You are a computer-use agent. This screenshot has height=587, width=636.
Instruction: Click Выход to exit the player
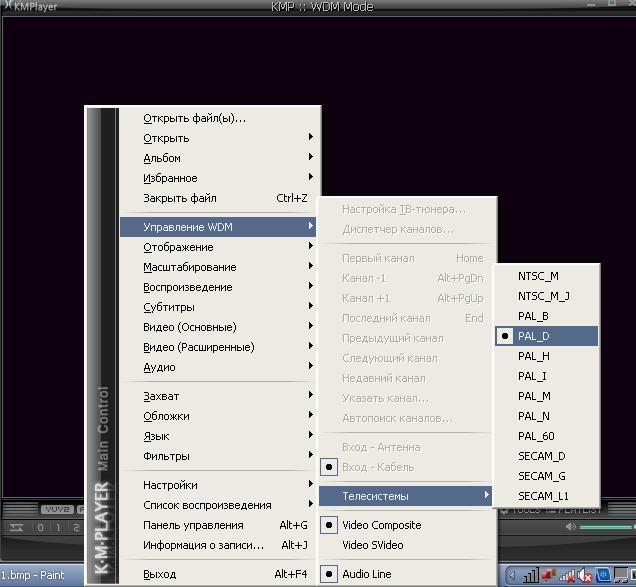click(x=160, y=574)
